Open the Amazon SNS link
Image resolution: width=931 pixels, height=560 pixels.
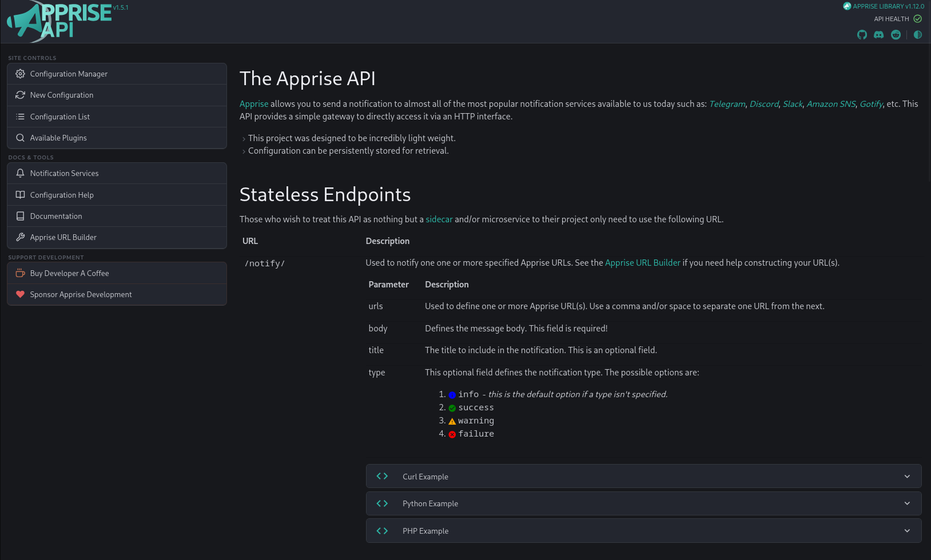click(831, 104)
